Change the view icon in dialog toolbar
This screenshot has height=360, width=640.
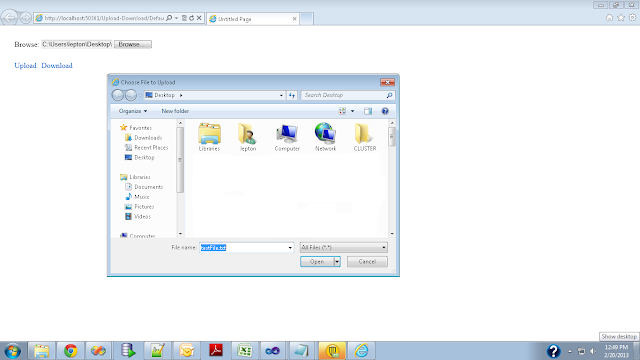point(342,111)
